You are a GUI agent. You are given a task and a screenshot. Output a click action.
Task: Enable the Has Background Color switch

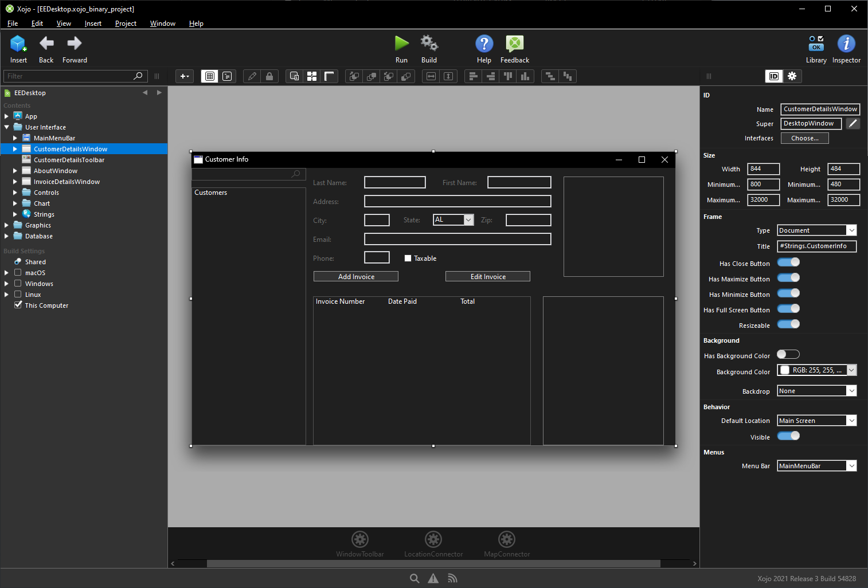[788, 355]
